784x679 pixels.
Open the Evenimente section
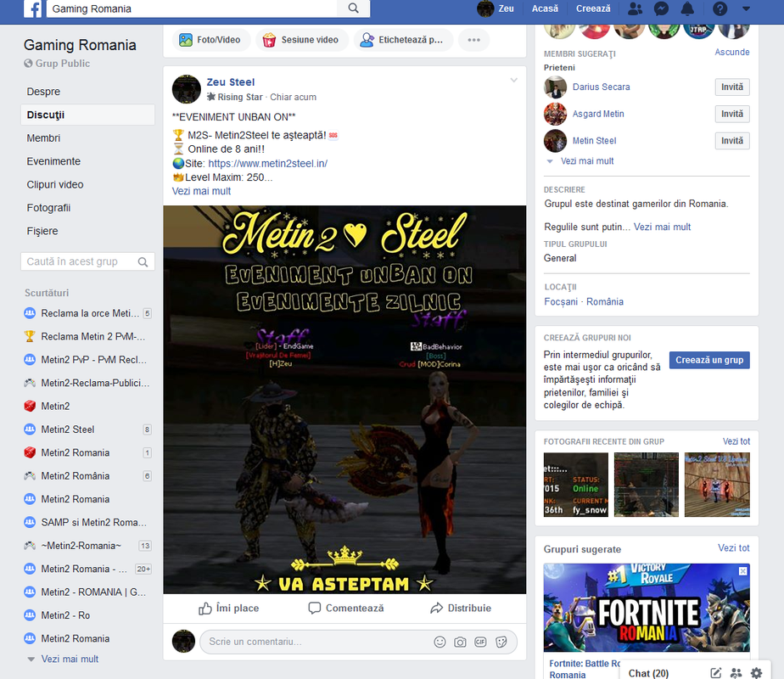click(x=53, y=161)
